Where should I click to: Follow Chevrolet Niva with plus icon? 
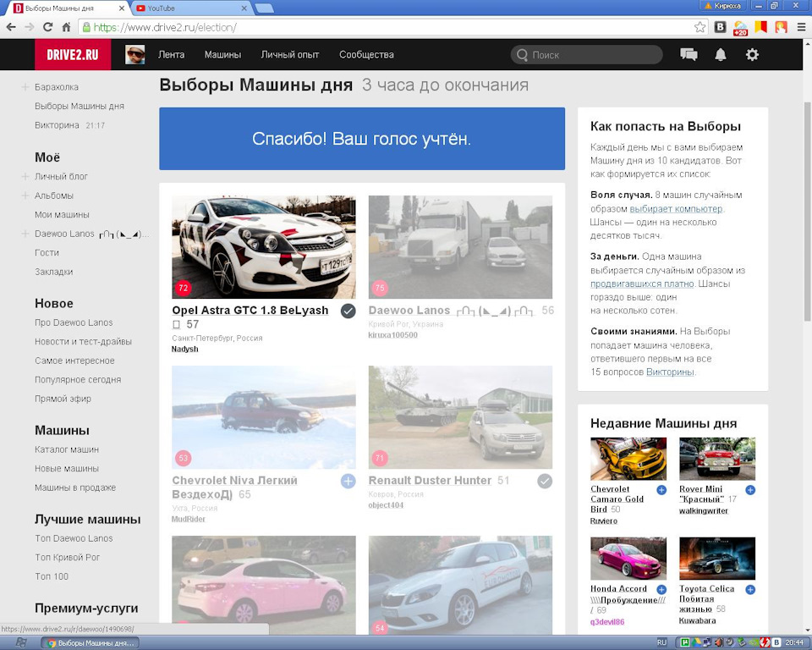pos(348,481)
